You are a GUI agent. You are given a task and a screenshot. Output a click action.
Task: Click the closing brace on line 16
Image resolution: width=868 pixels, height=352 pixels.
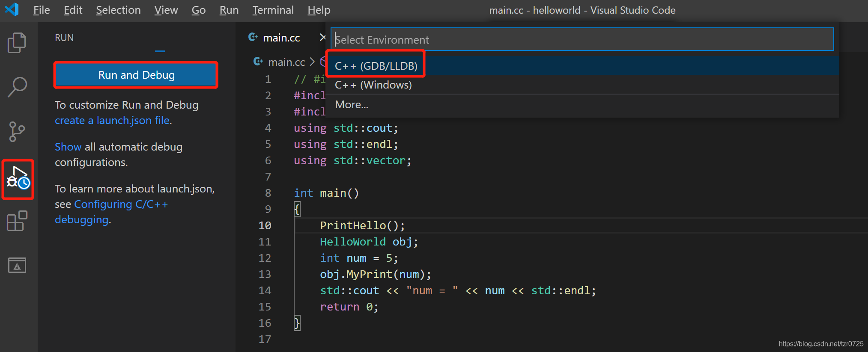point(297,323)
